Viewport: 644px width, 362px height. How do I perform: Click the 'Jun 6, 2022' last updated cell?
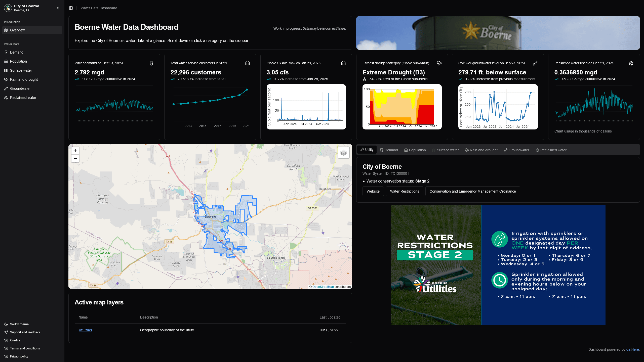(x=329, y=330)
